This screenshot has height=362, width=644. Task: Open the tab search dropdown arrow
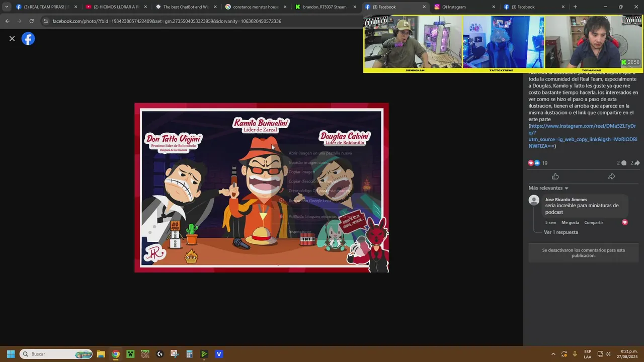(x=7, y=7)
